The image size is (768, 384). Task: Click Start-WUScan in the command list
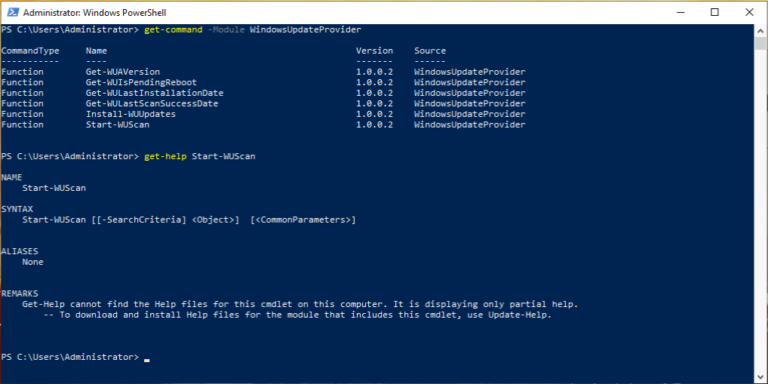click(118, 125)
